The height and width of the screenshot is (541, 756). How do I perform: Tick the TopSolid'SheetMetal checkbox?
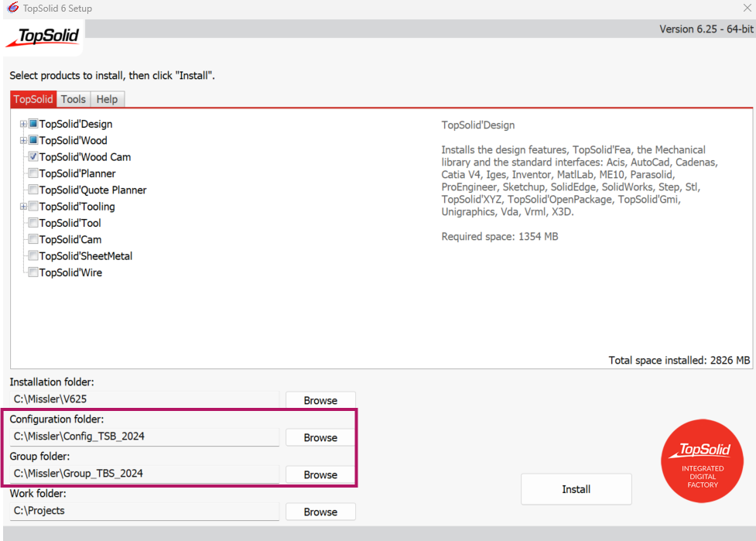click(33, 256)
